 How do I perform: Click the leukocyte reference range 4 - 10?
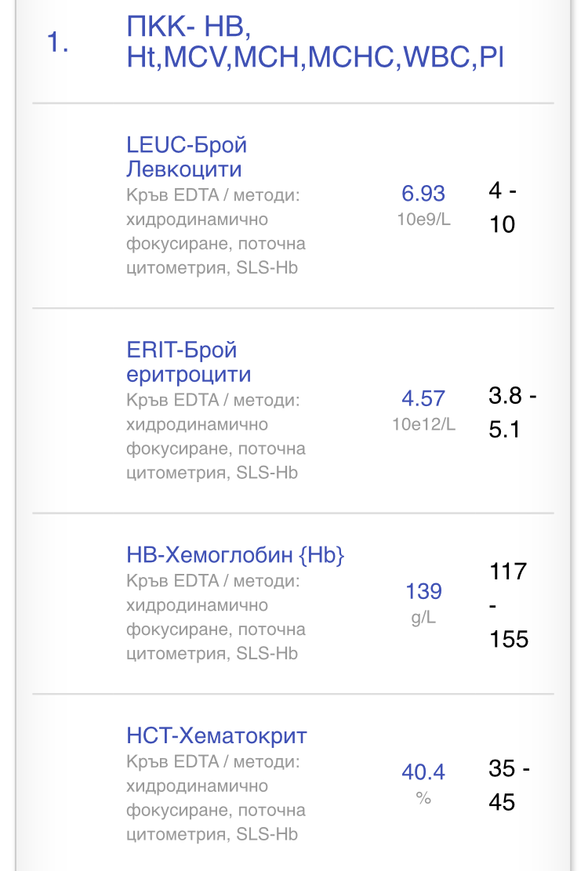point(503,208)
